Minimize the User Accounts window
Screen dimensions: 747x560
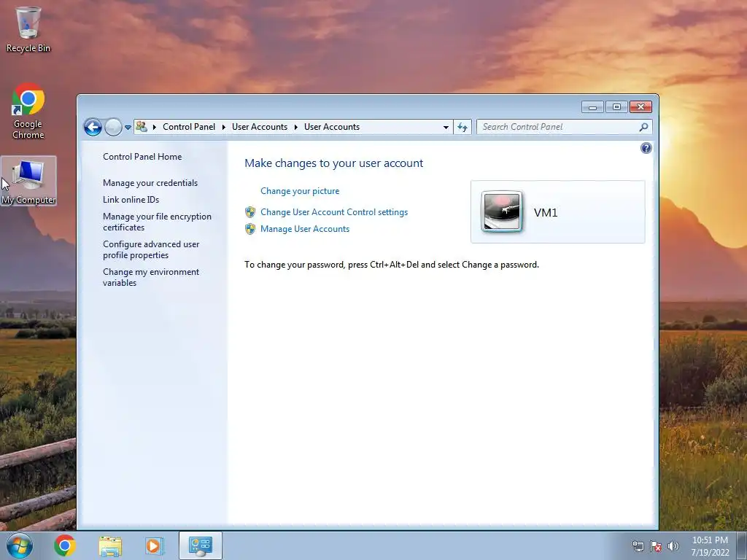click(x=592, y=107)
